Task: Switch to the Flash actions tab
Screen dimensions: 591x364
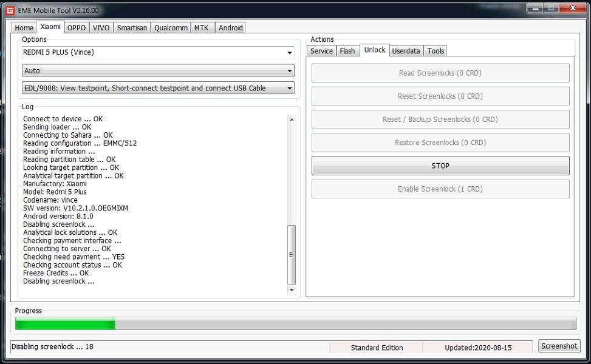Action: (x=347, y=51)
